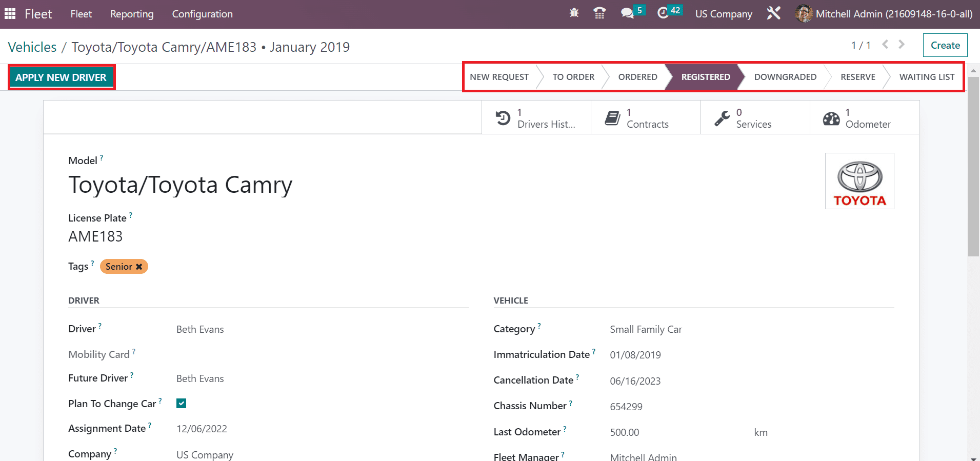Show Mobility Card help question mark
This screenshot has width=980, height=461.
(134, 352)
